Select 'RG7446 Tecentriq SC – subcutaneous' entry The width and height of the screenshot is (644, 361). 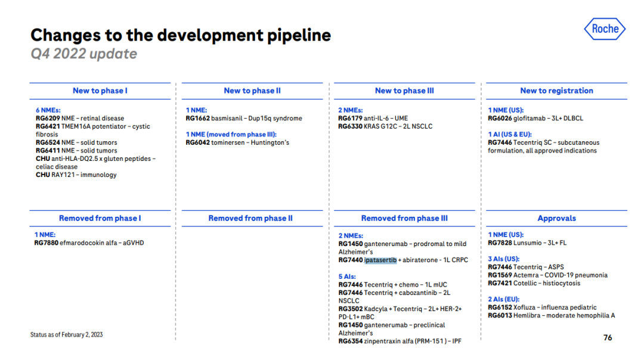(x=544, y=147)
